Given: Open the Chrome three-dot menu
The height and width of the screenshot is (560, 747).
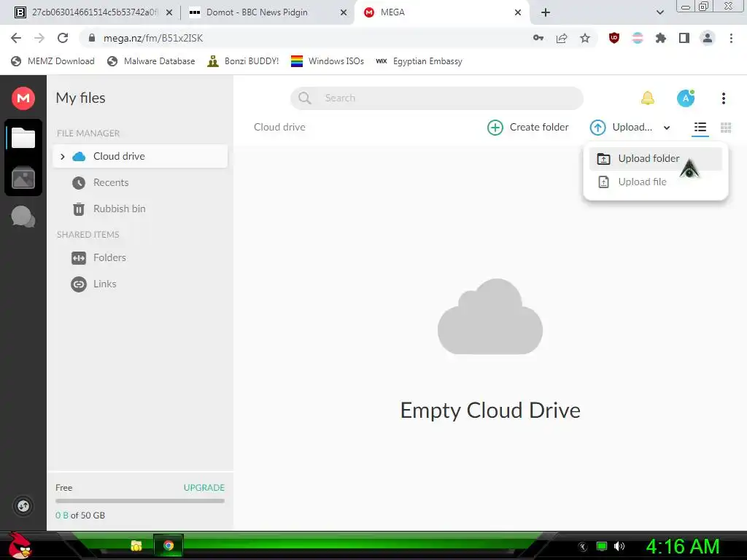Looking at the screenshot, I should tap(731, 38).
